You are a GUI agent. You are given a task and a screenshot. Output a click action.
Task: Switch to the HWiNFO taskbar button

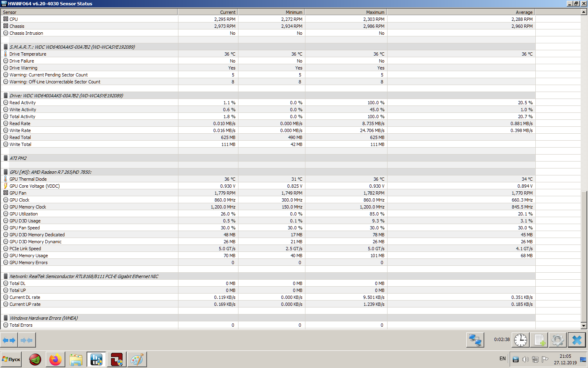[x=96, y=359]
